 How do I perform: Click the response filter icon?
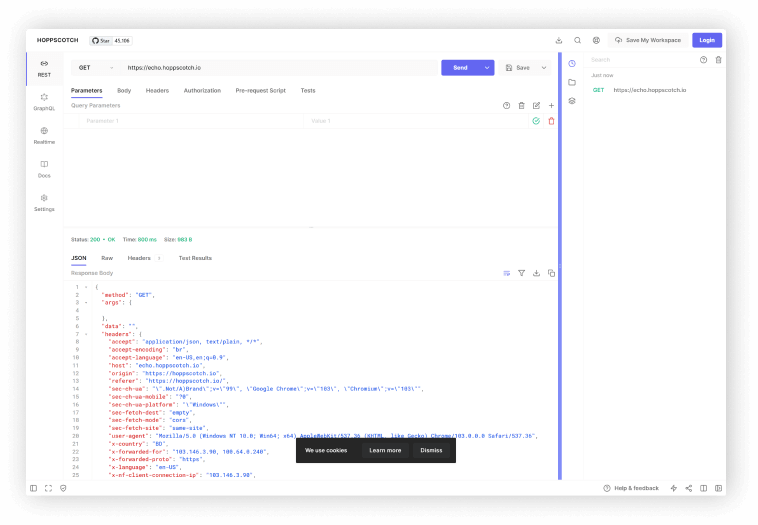pyautogui.click(x=522, y=273)
